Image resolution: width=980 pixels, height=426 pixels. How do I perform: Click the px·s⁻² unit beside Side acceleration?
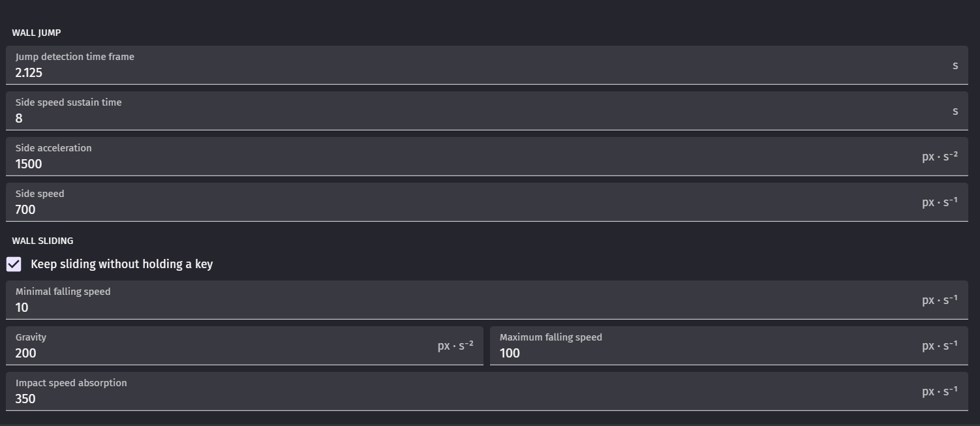pos(940,157)
